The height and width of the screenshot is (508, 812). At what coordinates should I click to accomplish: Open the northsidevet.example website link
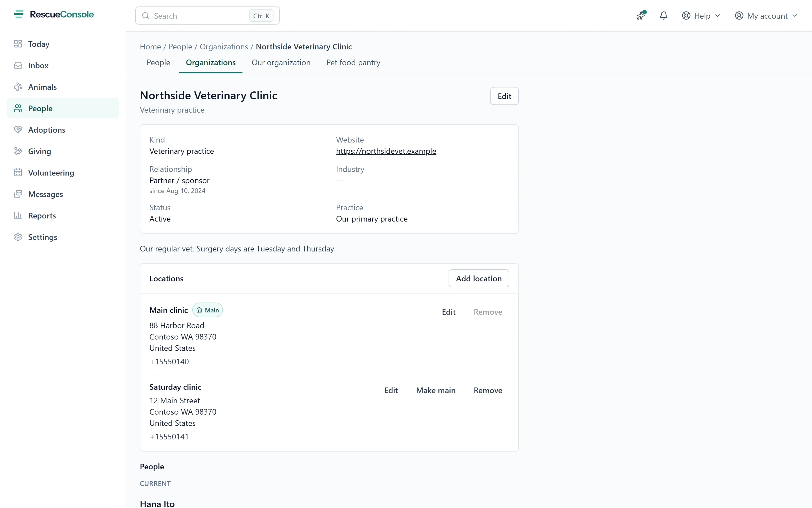386,151
